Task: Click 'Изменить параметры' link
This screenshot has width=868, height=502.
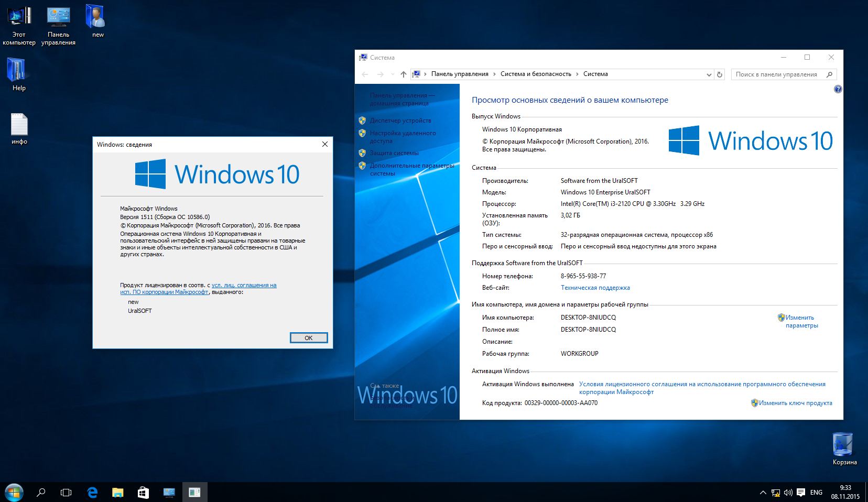Action: tap(801, 321)
